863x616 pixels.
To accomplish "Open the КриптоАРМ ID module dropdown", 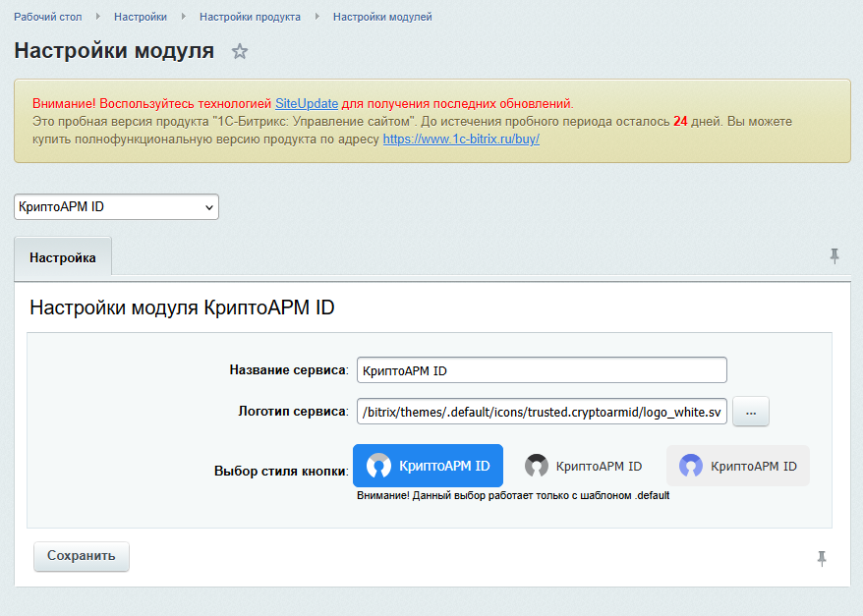I will 116,207.
